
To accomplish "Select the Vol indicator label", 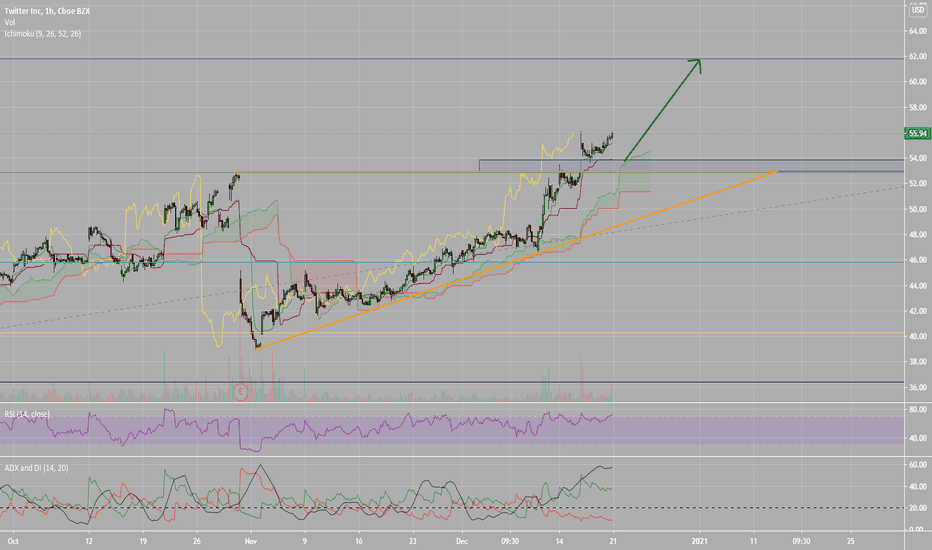I will point(10,22).
